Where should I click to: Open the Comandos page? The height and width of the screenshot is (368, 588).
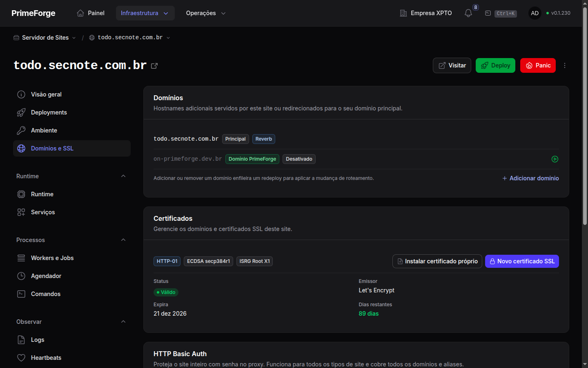(72, 294)
